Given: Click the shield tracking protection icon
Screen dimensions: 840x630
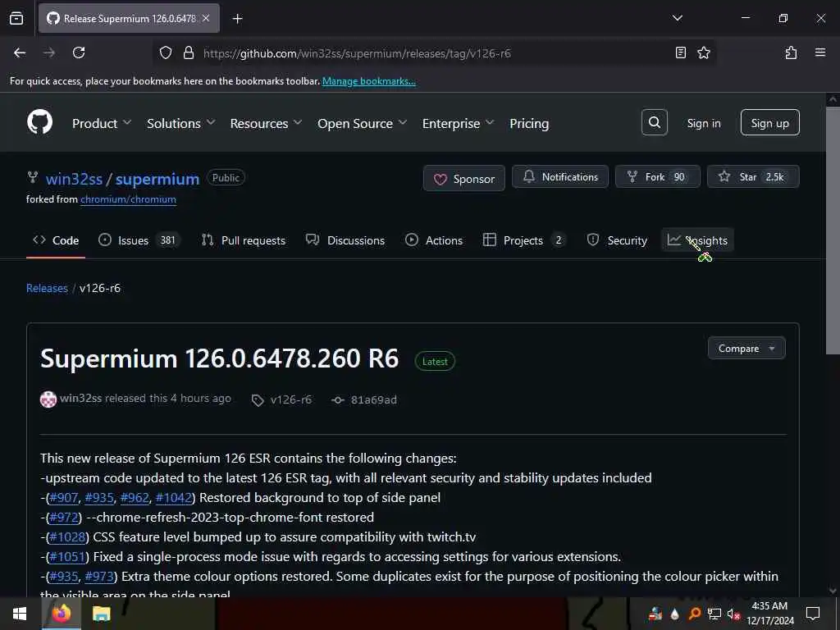Looking at the screenshot, I should (166, 52).
